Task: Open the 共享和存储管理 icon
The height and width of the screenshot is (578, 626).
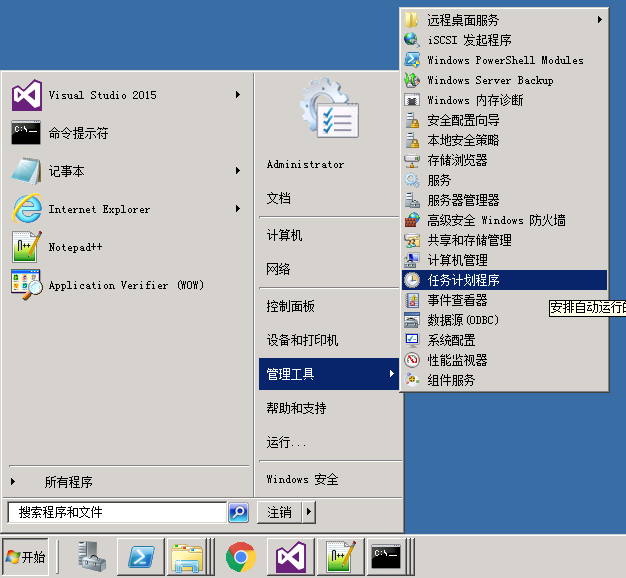Action: coord(412,240)
